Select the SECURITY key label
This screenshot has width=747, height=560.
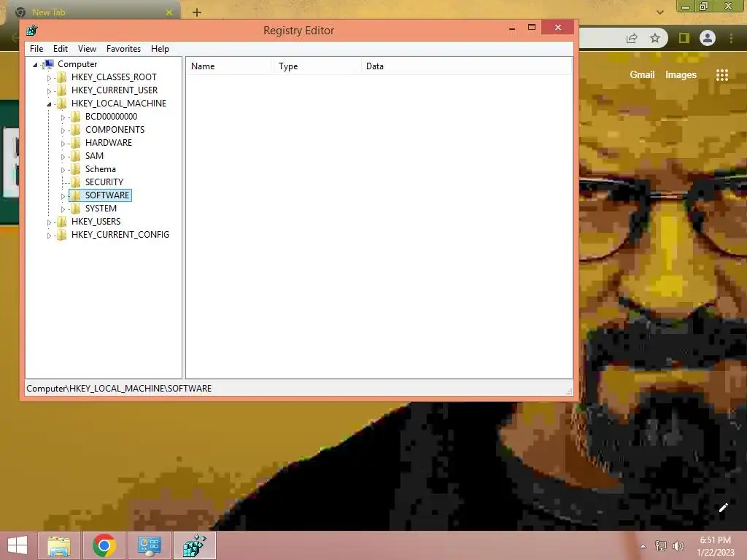point(104,182)
